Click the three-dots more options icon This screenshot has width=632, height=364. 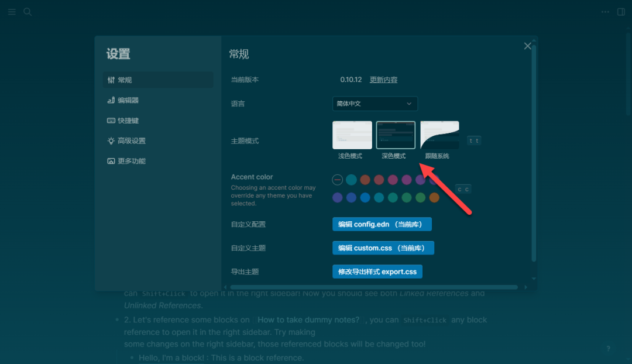point(605,11)
